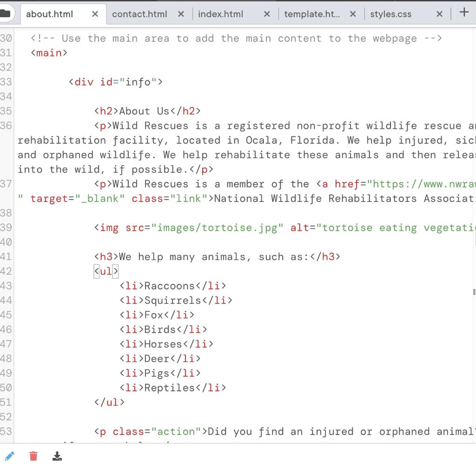Switch to the template.ht... tab
This screenshot has width=476, height=469.
(x=312, y=14)
